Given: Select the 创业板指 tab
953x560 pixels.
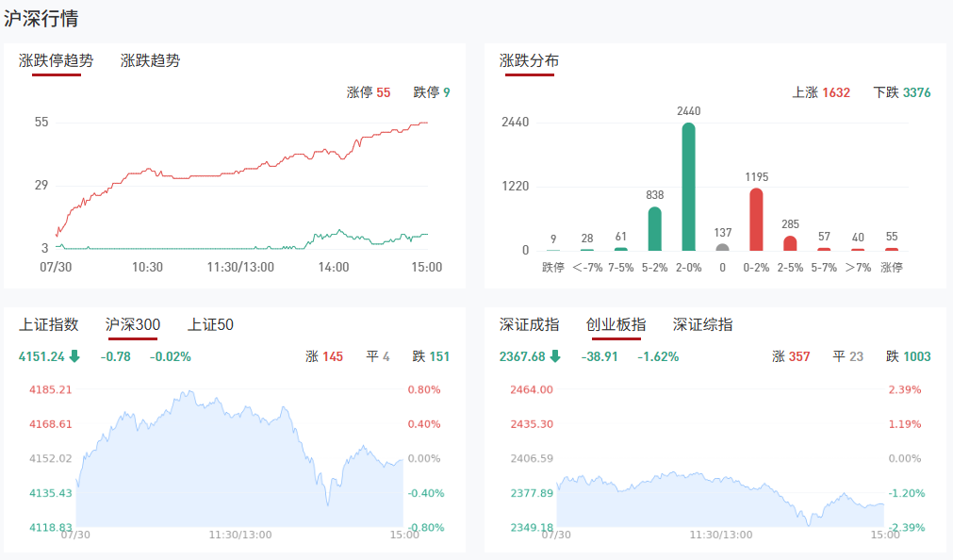Looking at the screenshot, I should pyautogui.click(x=616, y=324).
